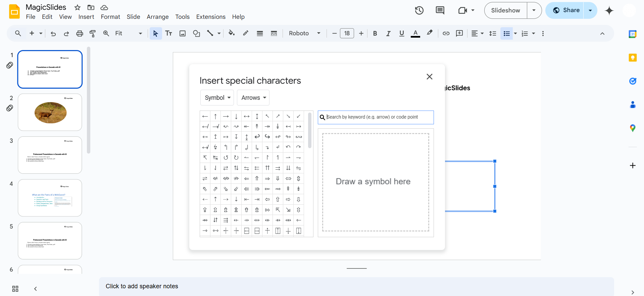Viewport: 644px width, 296px height.
Task: Click the insert link icon
Action: tap(446, 33)
